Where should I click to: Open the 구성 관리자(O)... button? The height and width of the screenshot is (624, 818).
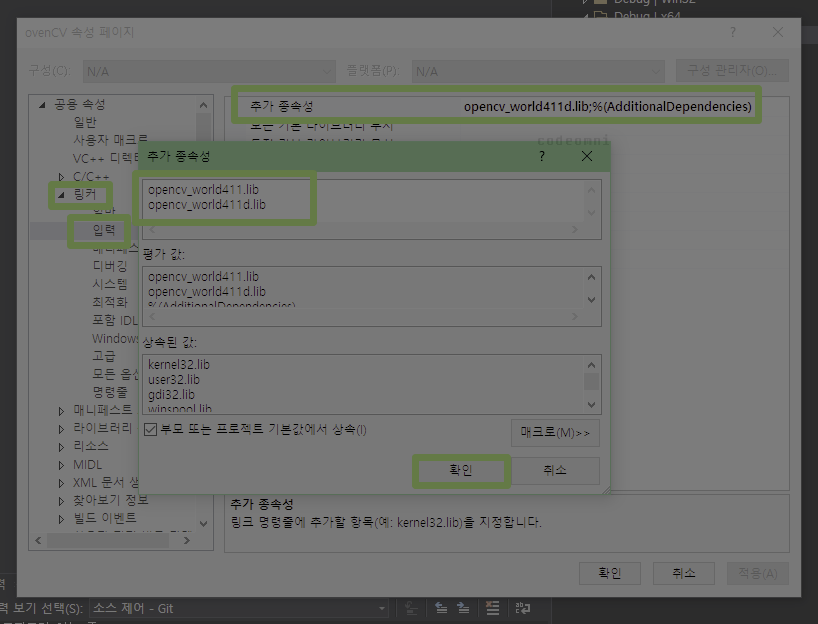tap(732, 70)
